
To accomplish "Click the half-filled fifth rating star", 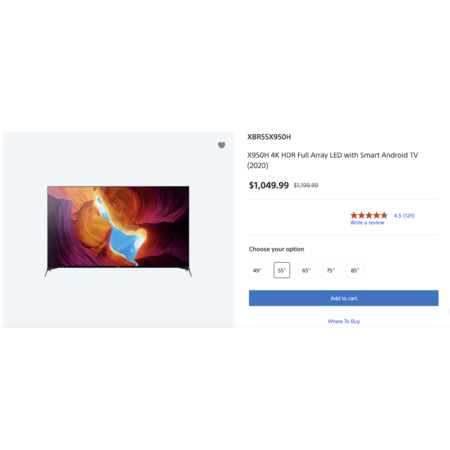I will [x=384, y=215].
